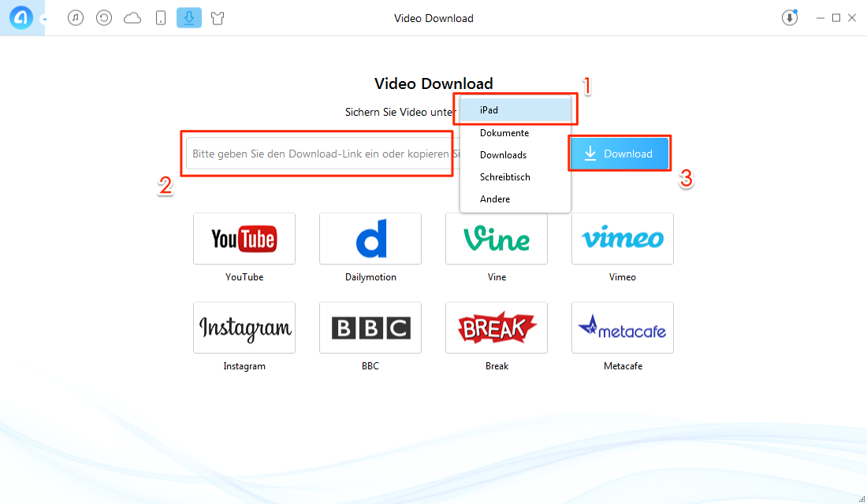Image resolution: width=867 pixels, height=504 pixels.
Task: Open the Metacafe site tile
Action: [623, 328]
